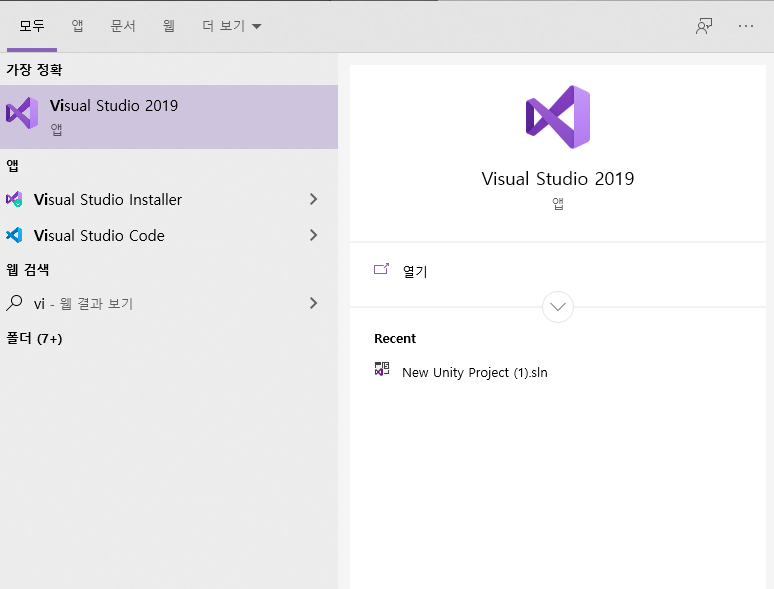Click the 폴더 (7+) section header
The image size is (774, 589).
coord(34,339)
